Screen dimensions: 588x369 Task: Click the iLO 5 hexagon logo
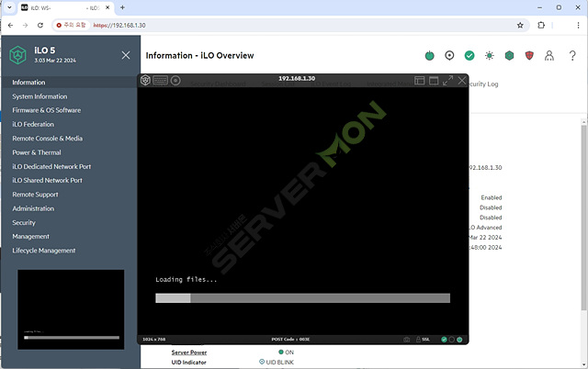[17, 55]
